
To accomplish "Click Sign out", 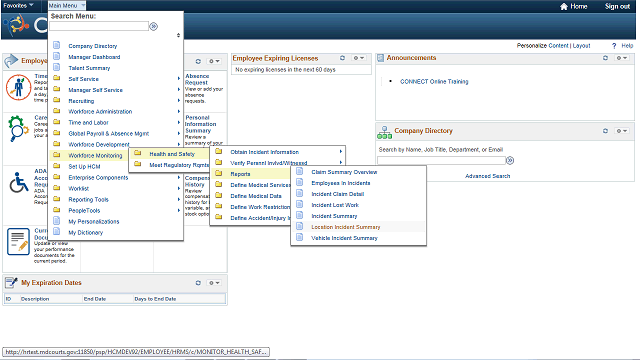I will coord(617,6).
